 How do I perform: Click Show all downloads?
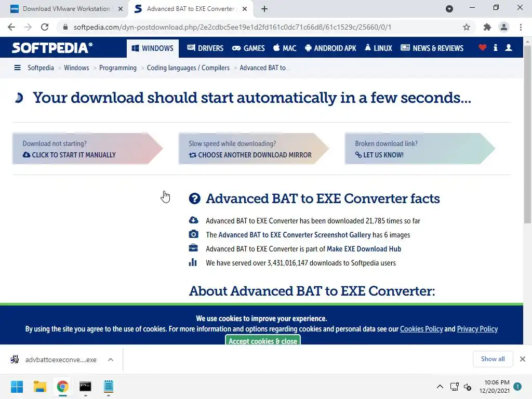click(x=493, y=359)
